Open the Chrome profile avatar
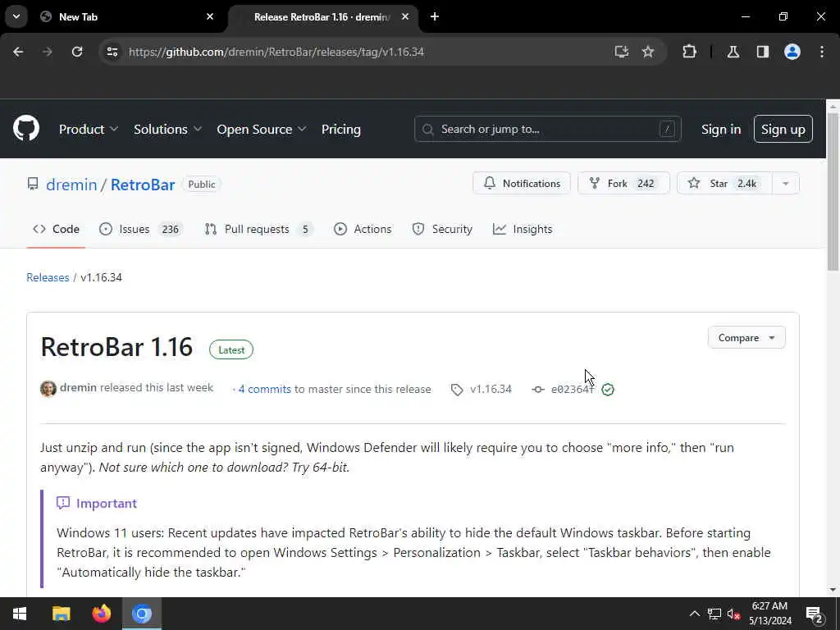The height and width of the screenshot is (630, 840). [792, 52]
